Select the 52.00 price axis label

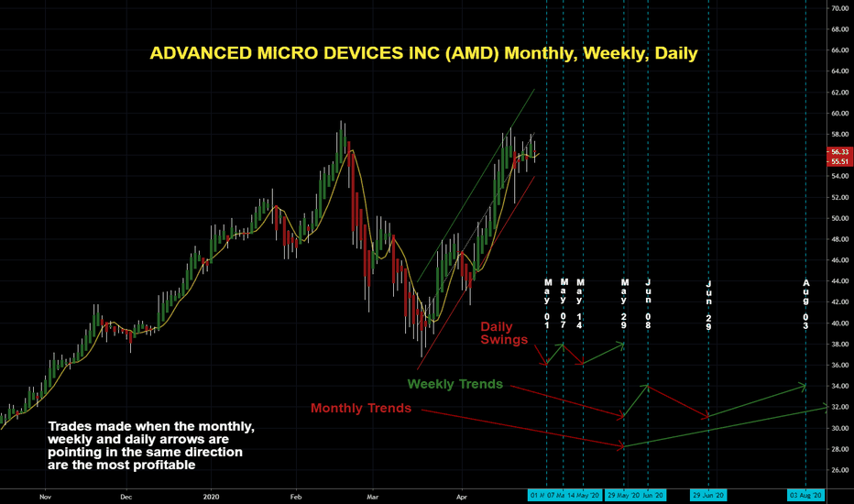[x=840, y=197]
